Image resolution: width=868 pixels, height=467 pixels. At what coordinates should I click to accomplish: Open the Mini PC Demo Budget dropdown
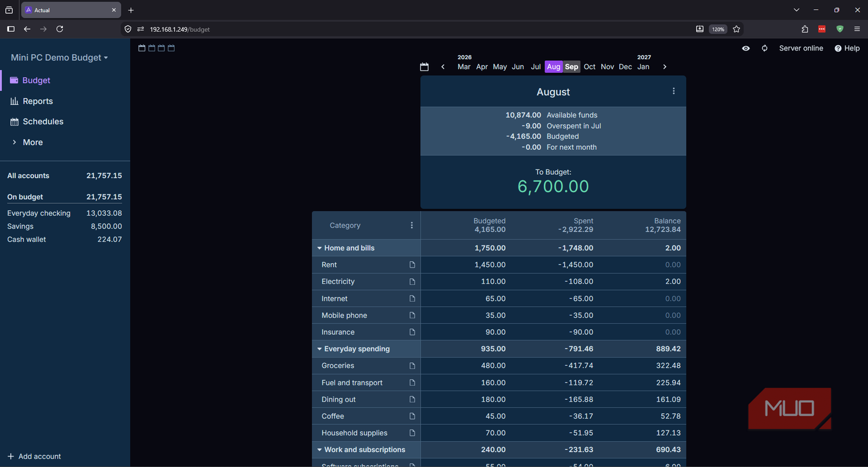(59, 58)
